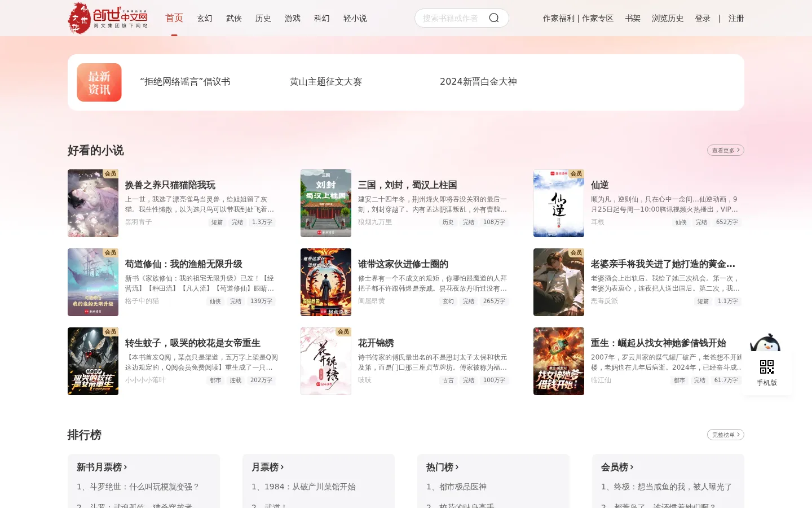Open cover of 老婆亲手将我关进了她打造的黄金
Viewport: 812px width, 508px height.
tap(559, 282)
